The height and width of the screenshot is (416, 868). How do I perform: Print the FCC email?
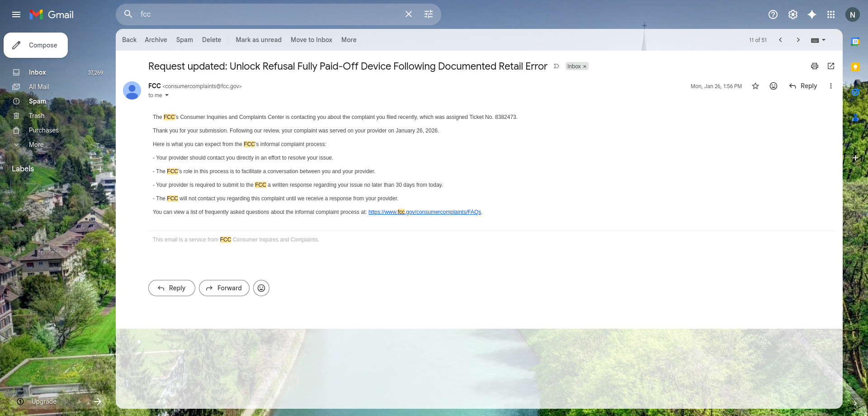(814, 66)
